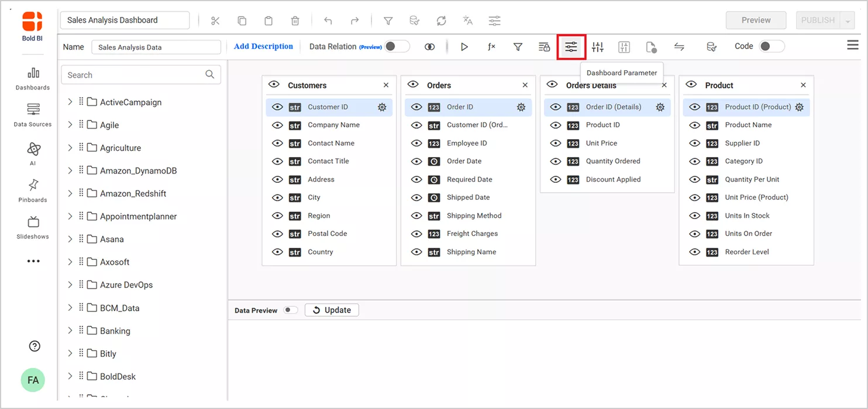Click the PUBLISH button
The image size is (868, 409).
click(x=818, y=20)
